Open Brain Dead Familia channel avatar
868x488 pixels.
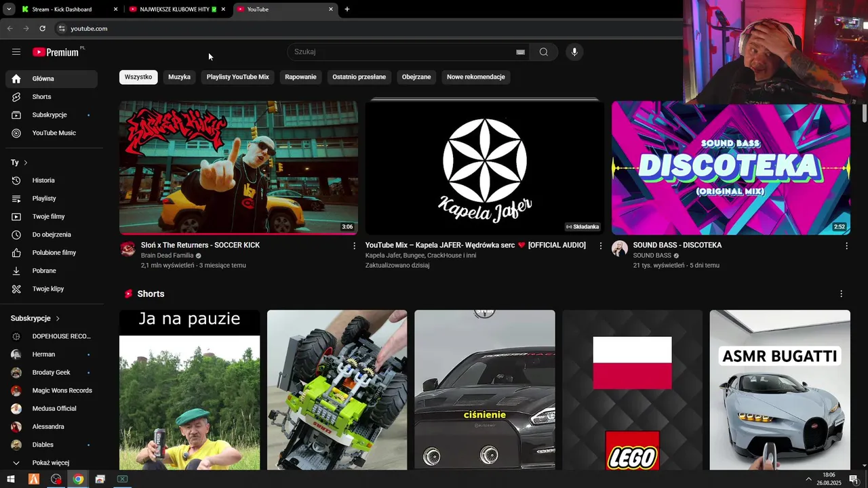coord(127,249)
